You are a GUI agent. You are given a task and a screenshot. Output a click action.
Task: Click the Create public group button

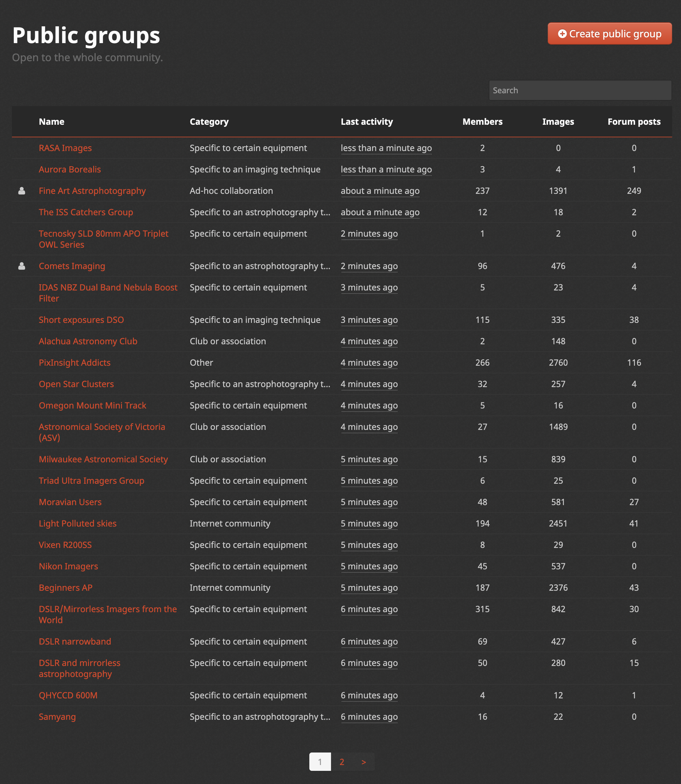coord(609,34)
